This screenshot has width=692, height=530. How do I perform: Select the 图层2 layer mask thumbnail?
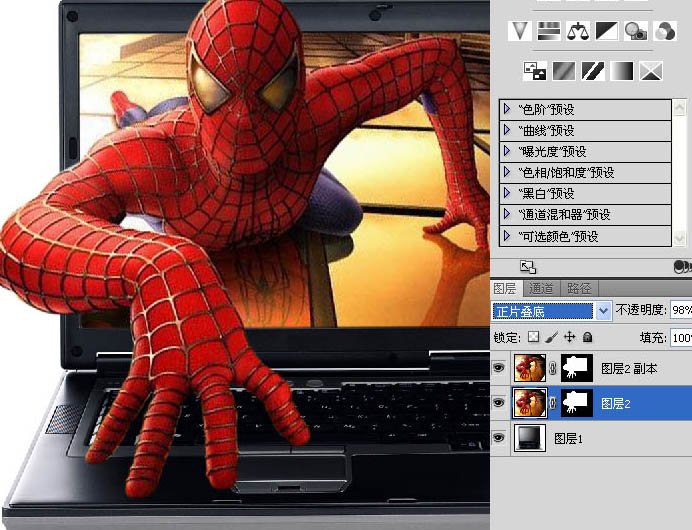[x=574, y=403]
